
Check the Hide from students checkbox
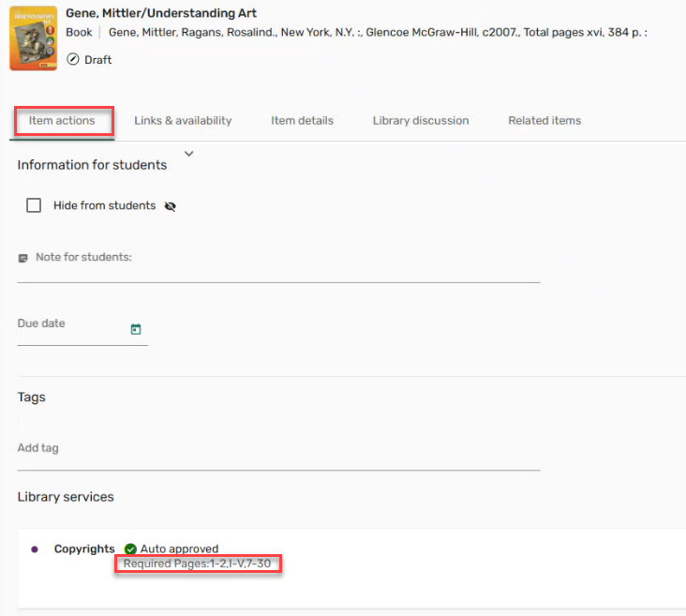pos(34,205)
